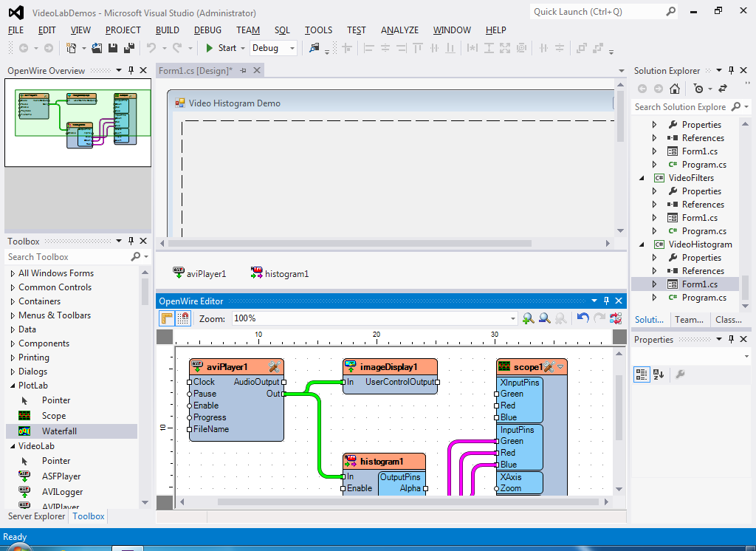The image size is (756, 551).
Task: Switch to the Team Explorer tab
Action: point(689,319)
